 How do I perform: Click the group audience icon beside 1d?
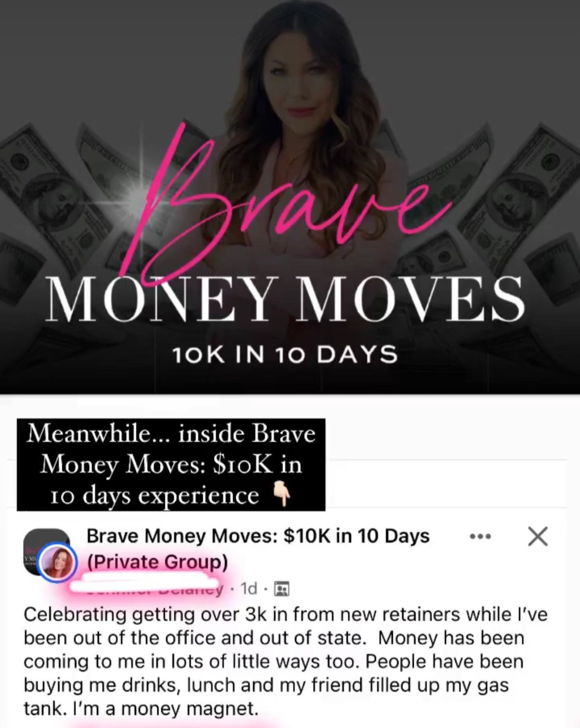tap(281, 589)
